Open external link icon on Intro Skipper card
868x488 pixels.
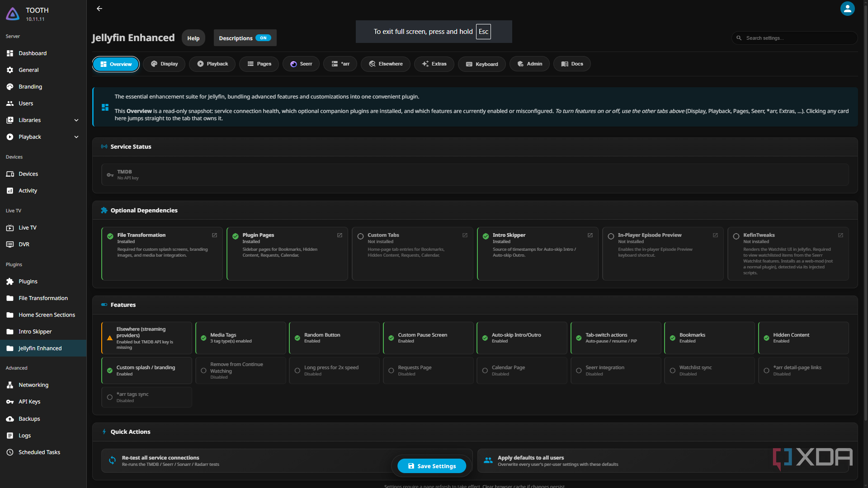coord(590,235)
